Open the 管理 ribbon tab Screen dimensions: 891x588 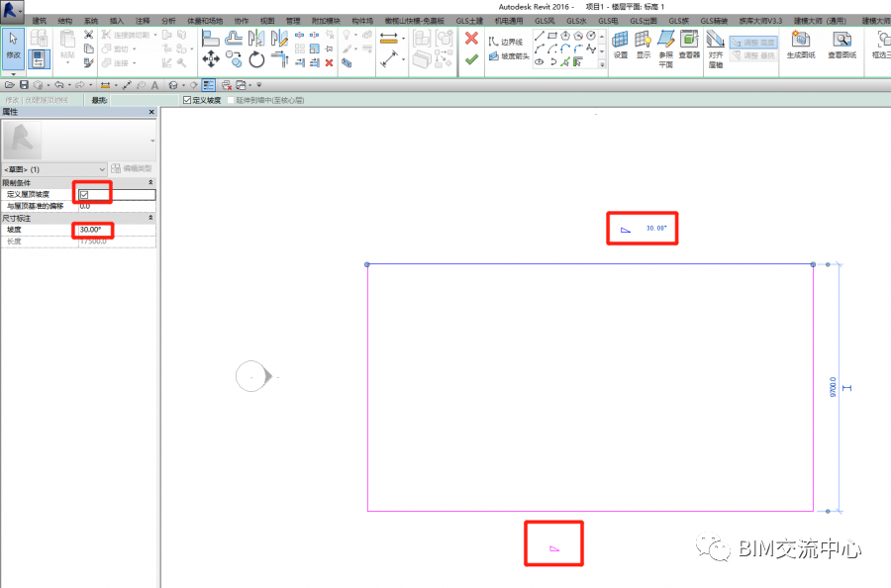293,21
